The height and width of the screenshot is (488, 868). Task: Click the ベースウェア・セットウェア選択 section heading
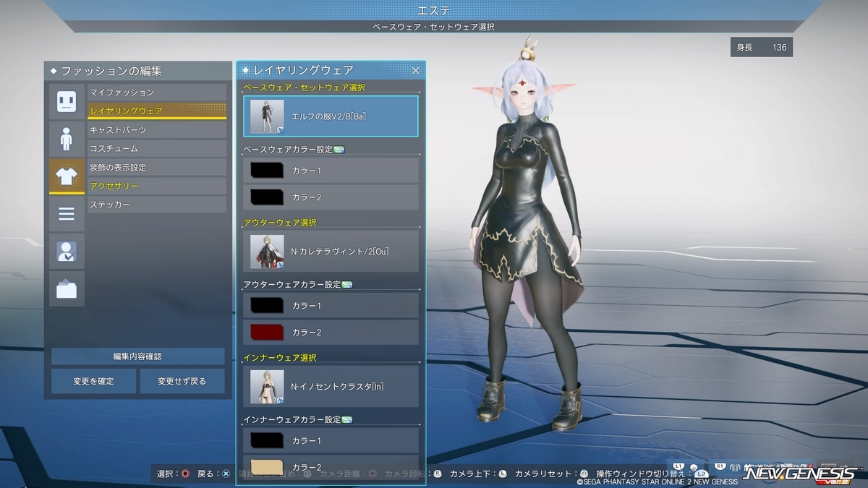coord(304,87)
